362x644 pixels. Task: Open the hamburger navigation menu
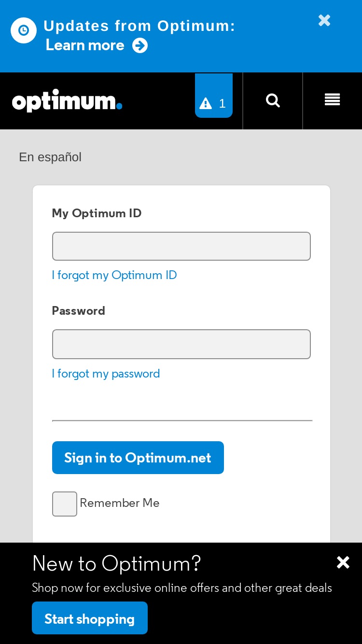coord(332,100)
